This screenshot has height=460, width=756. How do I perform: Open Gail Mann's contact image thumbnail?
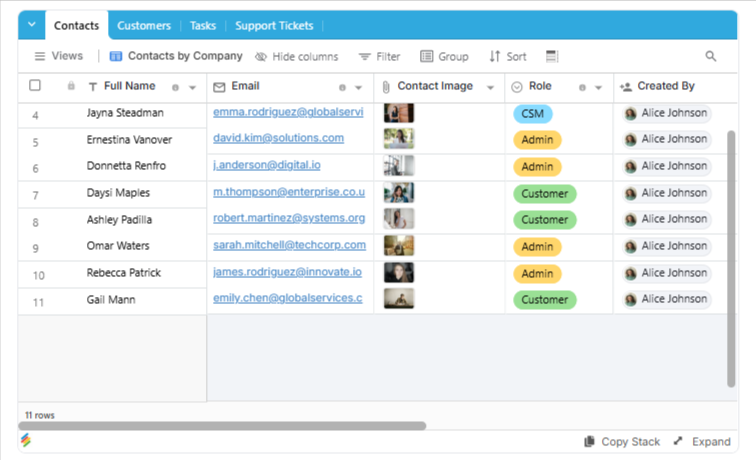pyautogui.click(x=399, y=299)
